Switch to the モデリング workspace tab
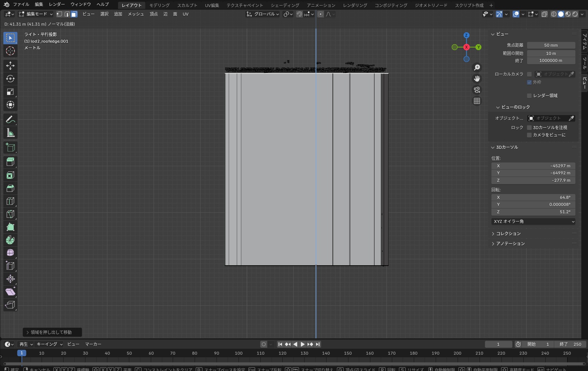 coord(159,5)
